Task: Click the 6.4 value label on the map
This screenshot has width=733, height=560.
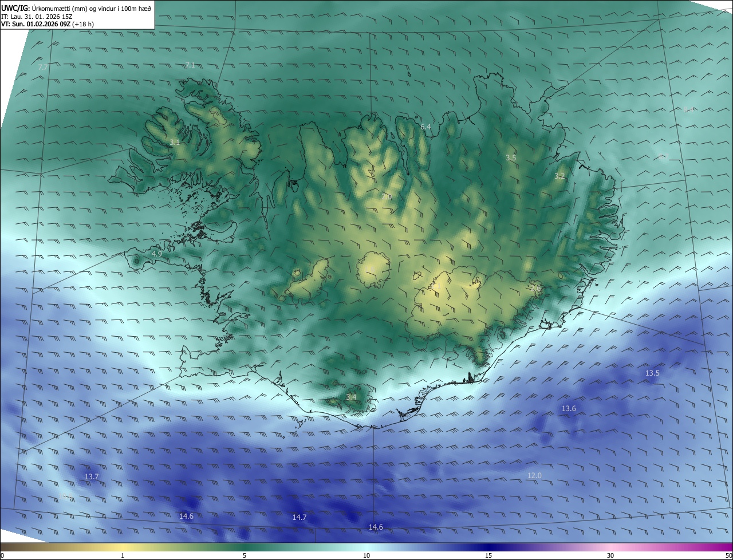Action: pyautogui.click(x=425, y=127)
